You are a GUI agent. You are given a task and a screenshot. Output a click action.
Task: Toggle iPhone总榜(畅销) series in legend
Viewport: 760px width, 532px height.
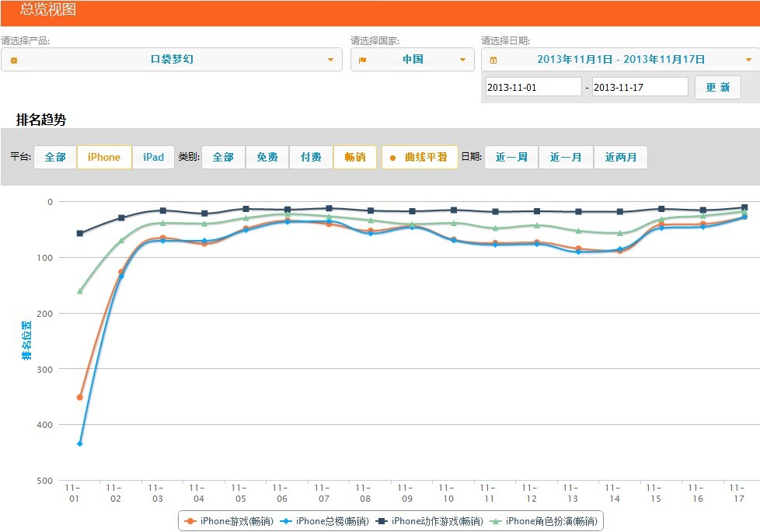[x=324, y=521]
